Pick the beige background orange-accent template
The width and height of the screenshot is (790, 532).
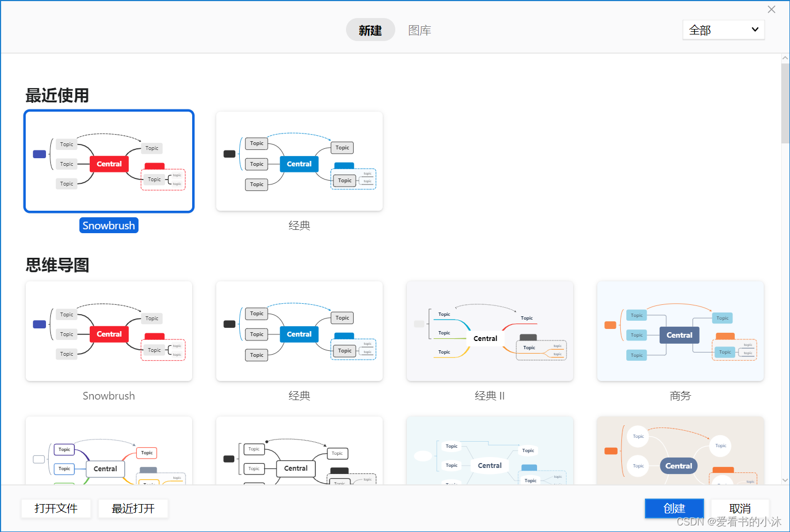(680, 450)
